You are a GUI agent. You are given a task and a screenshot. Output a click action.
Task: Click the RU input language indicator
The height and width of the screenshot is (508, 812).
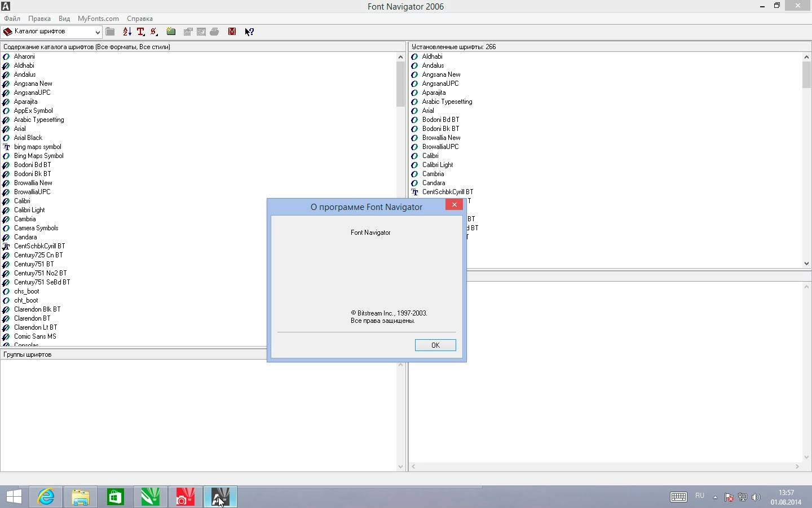pos(700,496)
